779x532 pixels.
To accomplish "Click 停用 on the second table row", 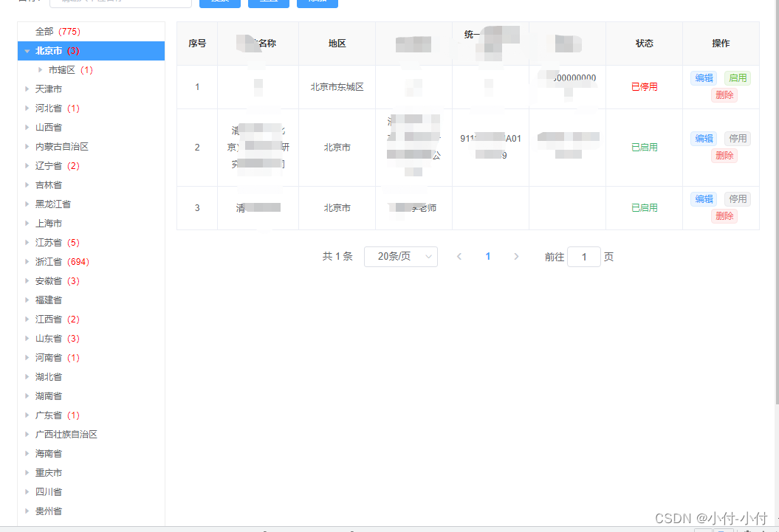I will tap(738, 138).
